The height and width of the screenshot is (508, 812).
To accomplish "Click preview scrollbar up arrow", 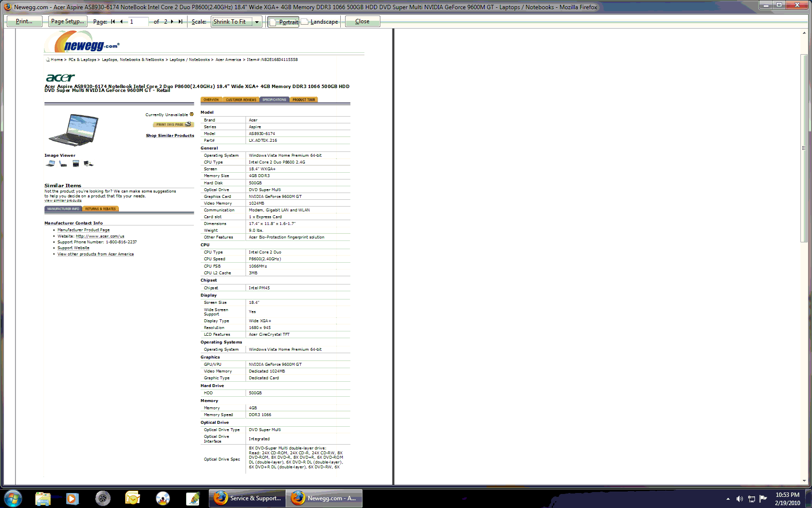I will pos(804,33).
